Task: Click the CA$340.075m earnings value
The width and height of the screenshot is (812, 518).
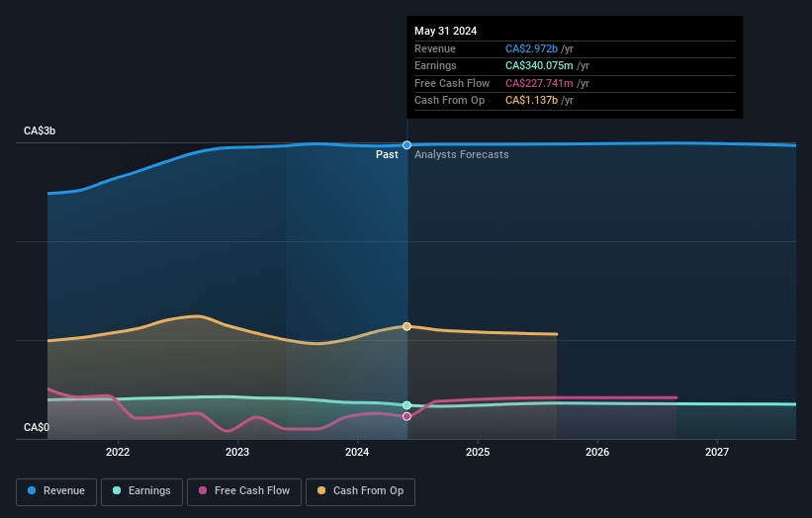Action: tap(539, 65)
